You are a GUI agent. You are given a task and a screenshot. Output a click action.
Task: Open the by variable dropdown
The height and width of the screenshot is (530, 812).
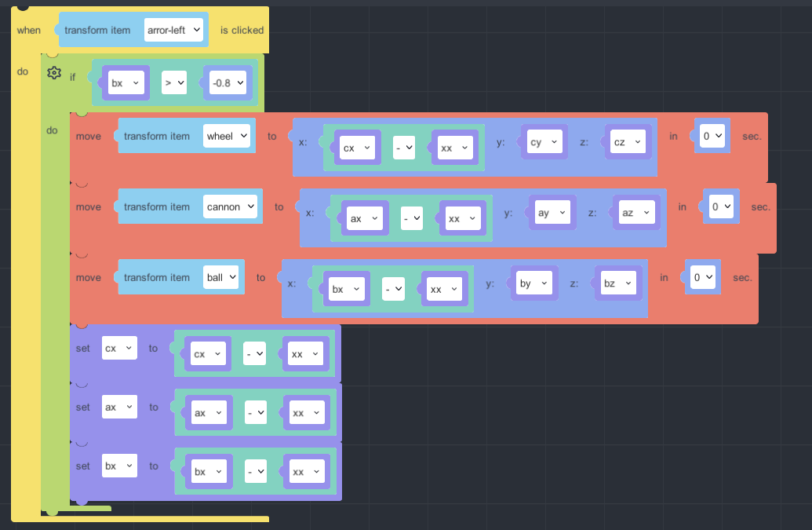pyautogui.click(x=533, y=283)
